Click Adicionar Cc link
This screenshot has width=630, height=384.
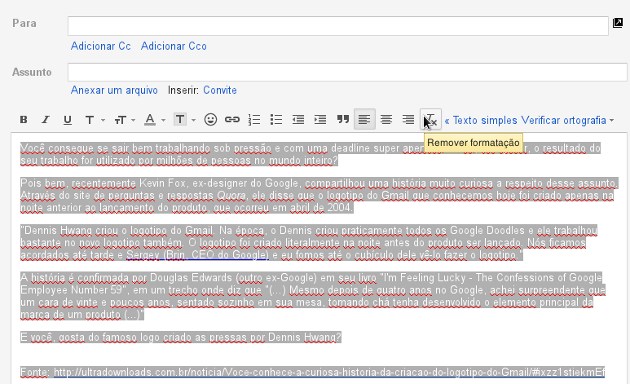(x=101, y=46)
